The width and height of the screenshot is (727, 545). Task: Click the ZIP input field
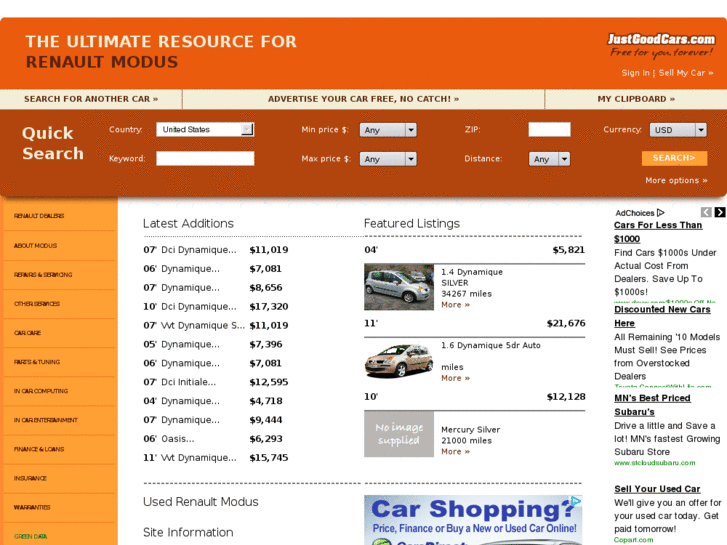[549, 129]
